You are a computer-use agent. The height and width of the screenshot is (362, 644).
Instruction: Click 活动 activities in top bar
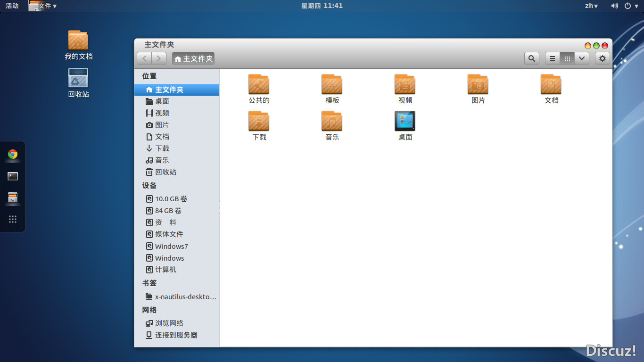pyautogui.click(x=12, y=6)
